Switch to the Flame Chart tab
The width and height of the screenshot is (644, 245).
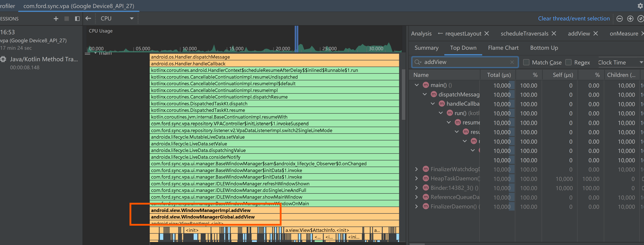[503, 48]
